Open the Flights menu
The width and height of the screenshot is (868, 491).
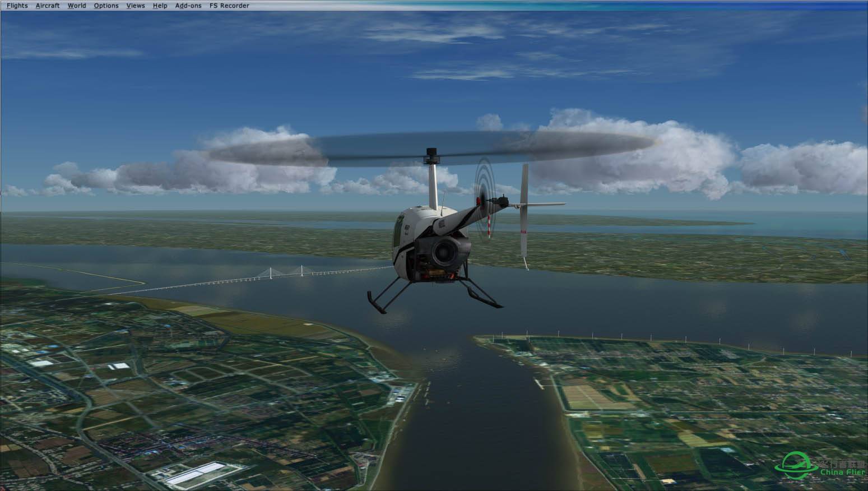(17, 6)
